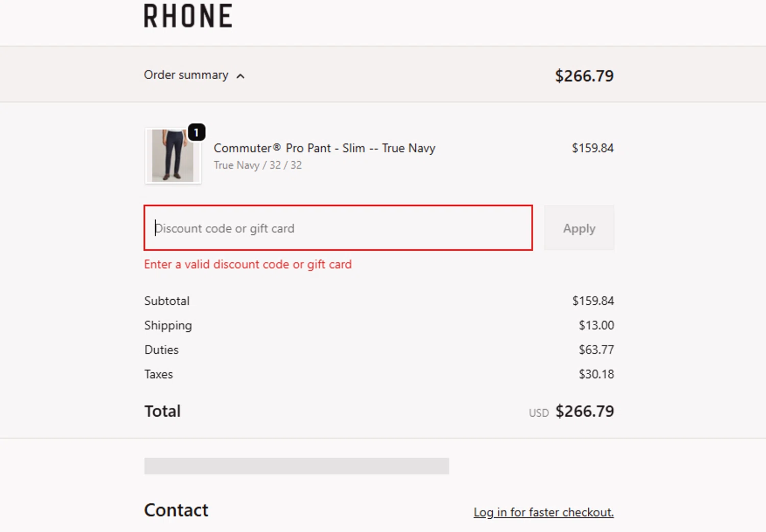The width and height of the screenshot is (766, 532).
Task: Click the USD currency label beside the total
Action: [x=539, y=413]
